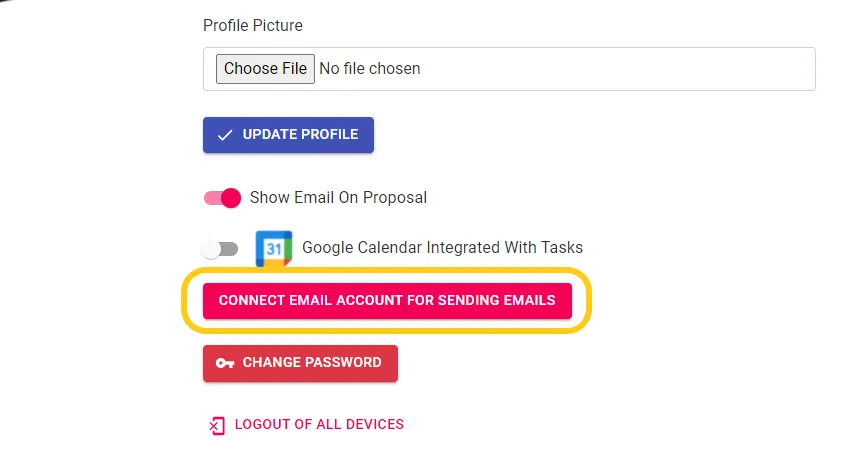Click the Google Calendar icon
863x468 pixels.
[273, 248]
